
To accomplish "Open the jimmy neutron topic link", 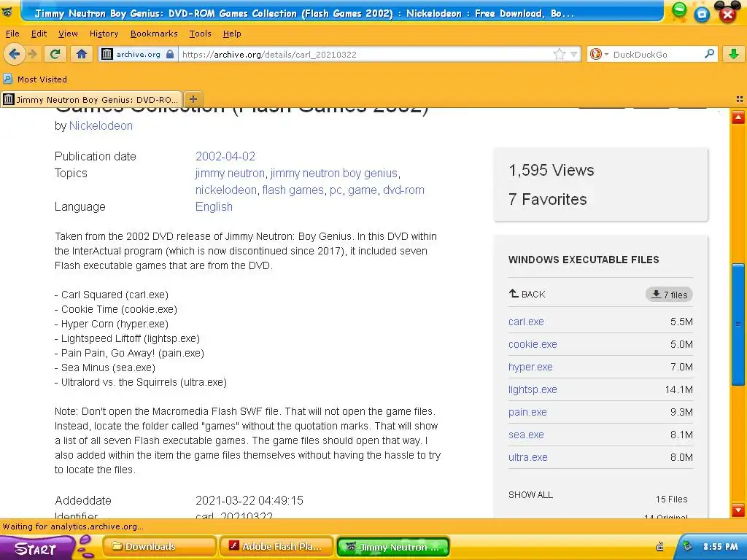I will click(230, 174).
